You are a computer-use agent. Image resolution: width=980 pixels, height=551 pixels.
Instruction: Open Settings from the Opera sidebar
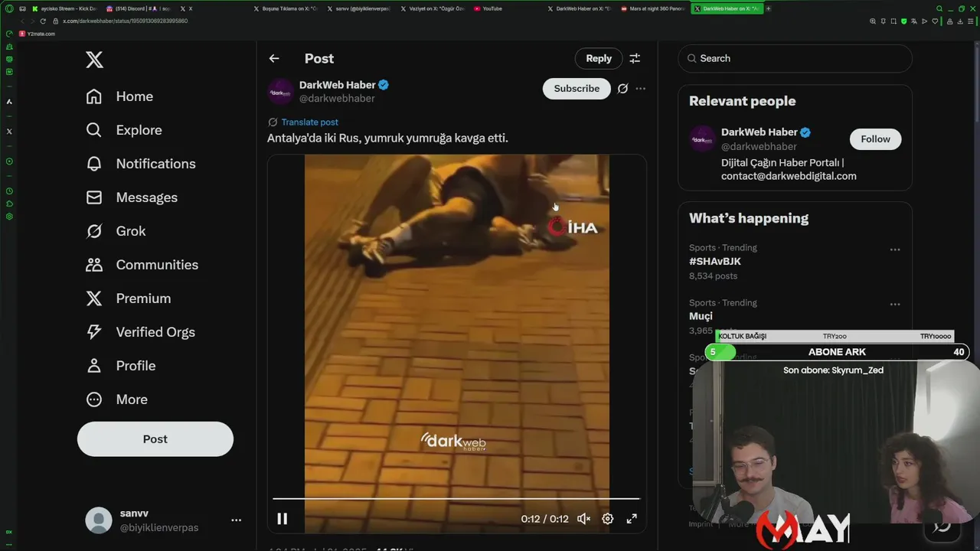coord(9,217)
